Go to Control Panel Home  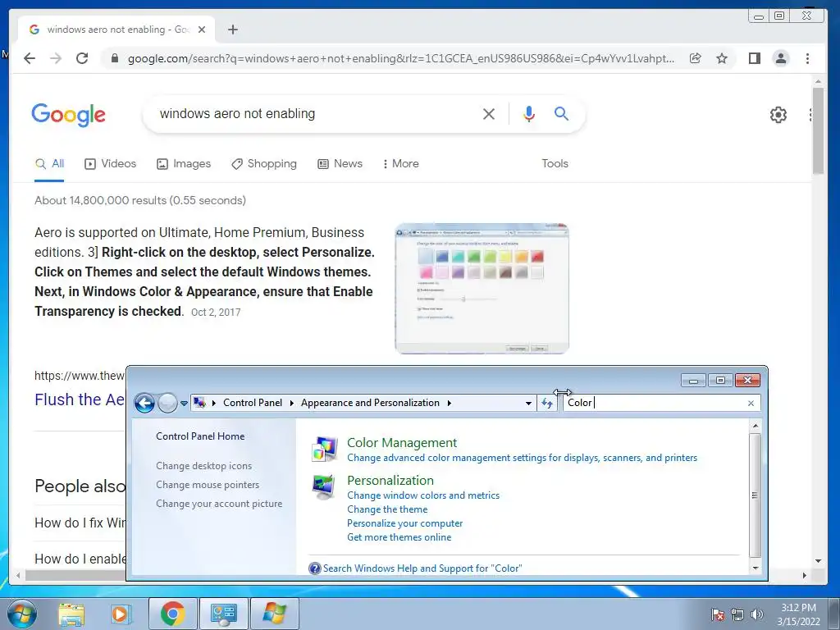200,436
